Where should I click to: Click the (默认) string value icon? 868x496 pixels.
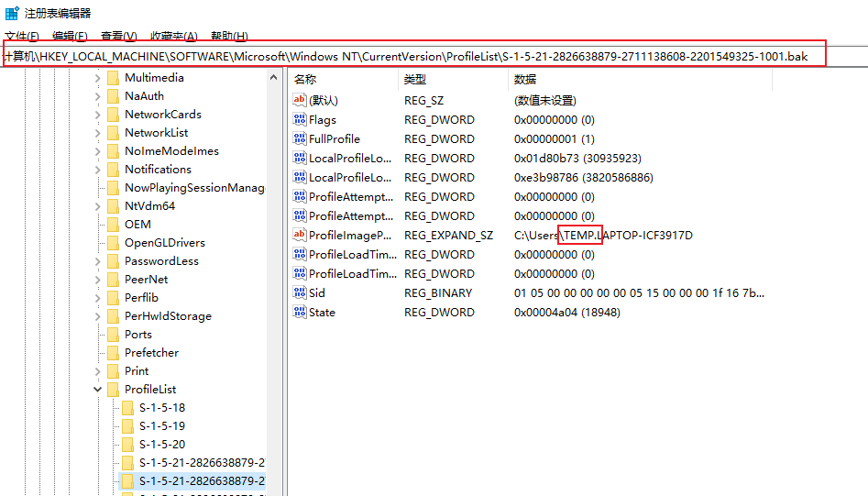[300, 100]
